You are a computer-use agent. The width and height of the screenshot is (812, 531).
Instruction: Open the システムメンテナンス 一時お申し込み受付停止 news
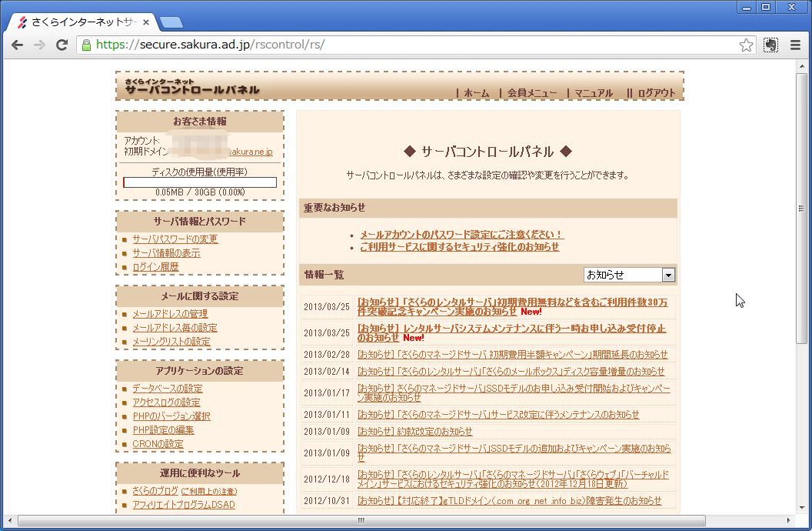511,332
